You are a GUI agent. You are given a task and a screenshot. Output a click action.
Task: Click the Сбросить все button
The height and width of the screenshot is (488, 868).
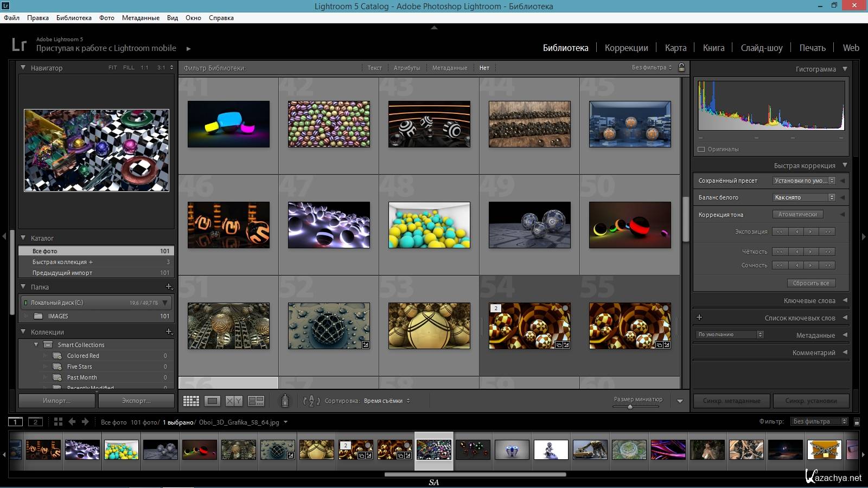[x=810, y=283]
